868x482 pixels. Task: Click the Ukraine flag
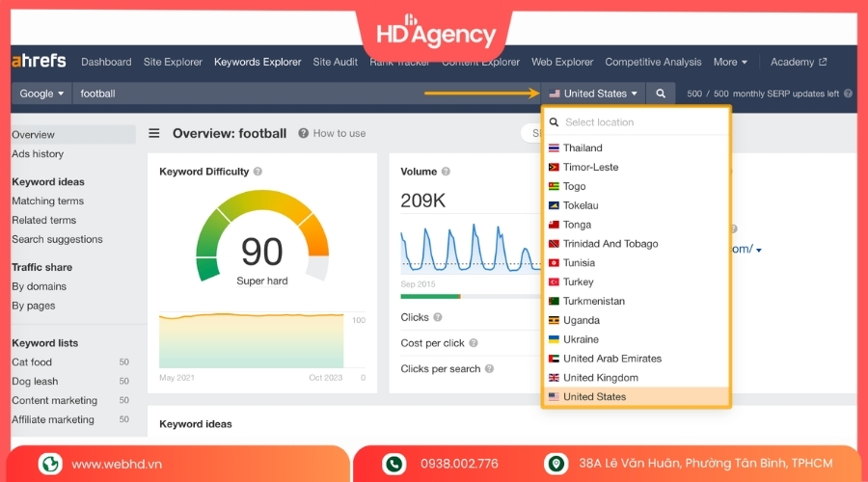[x=554, y=339]
